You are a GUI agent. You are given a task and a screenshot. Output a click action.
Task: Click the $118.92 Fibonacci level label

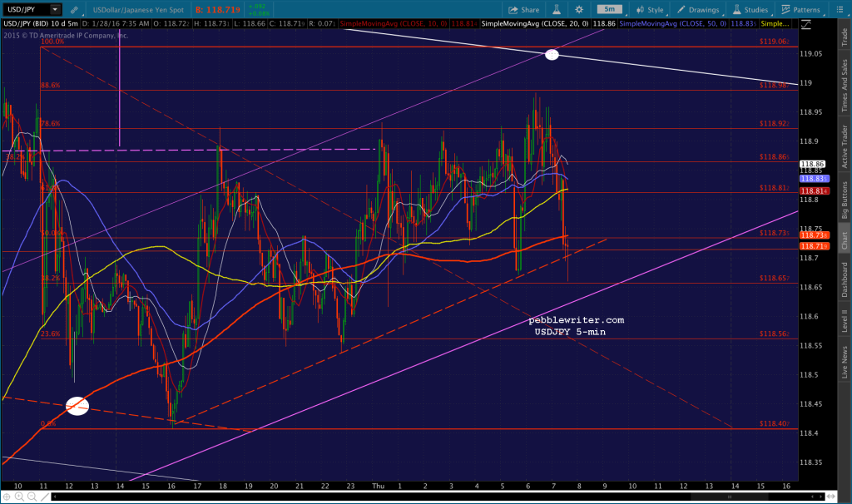pyautogui.click(x=775, y=123)
